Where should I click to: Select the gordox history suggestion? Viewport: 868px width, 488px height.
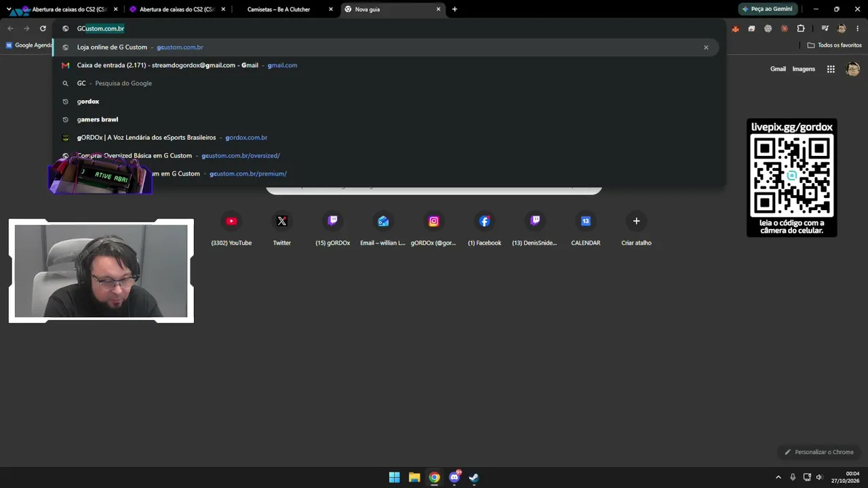pyautogui.click(x=385, y=102)
